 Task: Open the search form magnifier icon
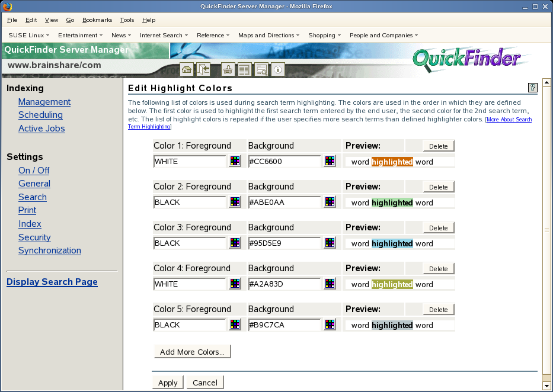(261, 69)
